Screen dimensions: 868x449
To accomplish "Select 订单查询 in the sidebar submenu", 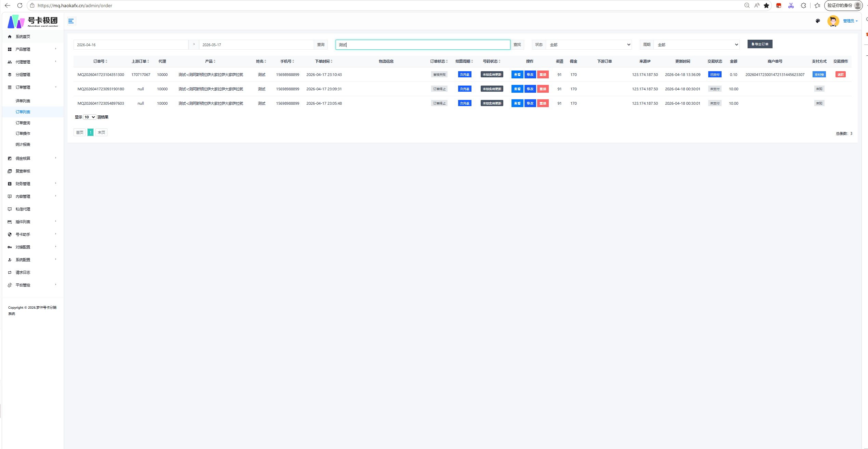I will pos(23,123).
